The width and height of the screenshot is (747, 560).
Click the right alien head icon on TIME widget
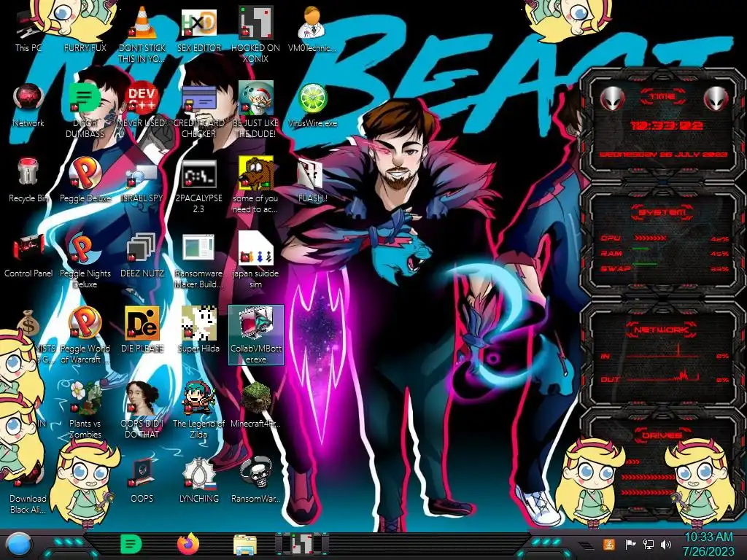pos(716,98)
